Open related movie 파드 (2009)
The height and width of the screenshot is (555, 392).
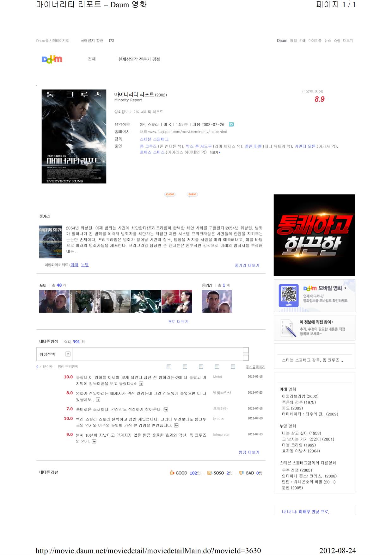click(x=292, y=408)
